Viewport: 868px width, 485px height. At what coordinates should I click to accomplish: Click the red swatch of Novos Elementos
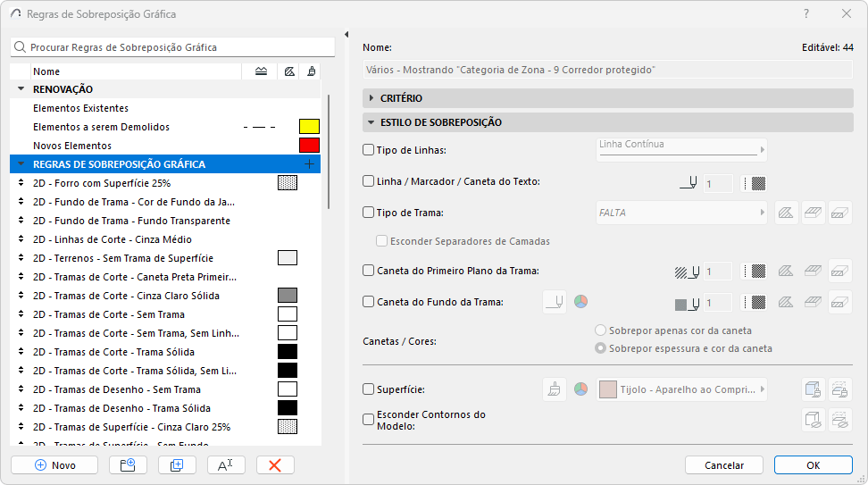[310, 145]
